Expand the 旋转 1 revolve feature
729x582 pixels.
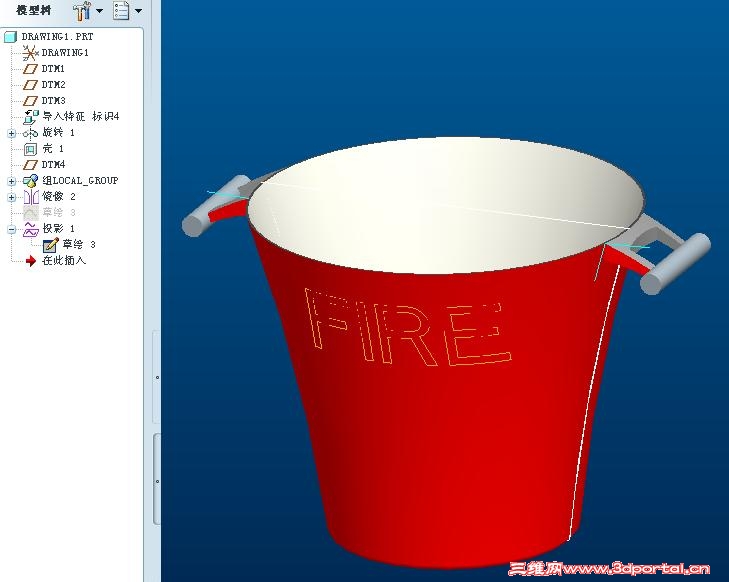pos(12,133)
